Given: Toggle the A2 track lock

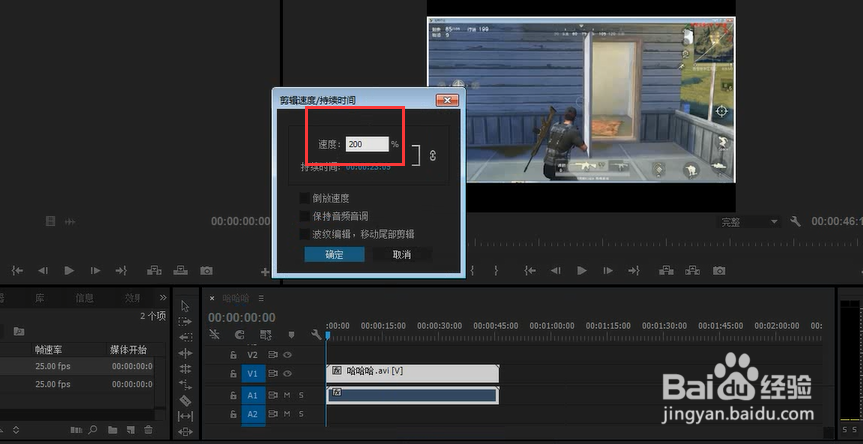Looking at the screenshot, I should pos(233,414).
